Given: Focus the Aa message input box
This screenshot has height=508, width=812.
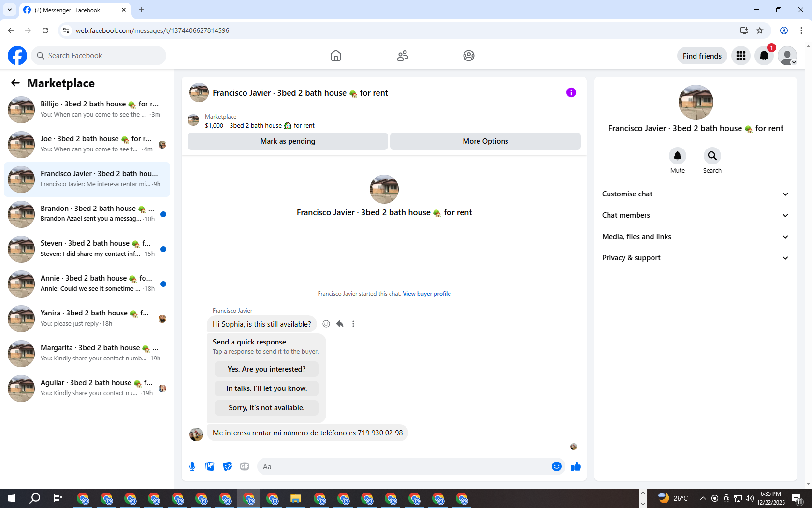Looking at the screenshot, I should tap(404, 466).
